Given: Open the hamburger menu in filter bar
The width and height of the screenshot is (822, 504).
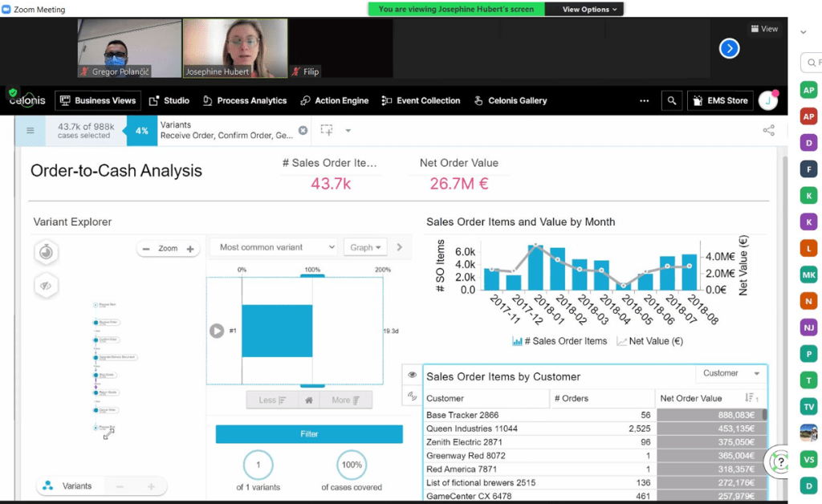Looking at the screenshot, I should 31,130.
